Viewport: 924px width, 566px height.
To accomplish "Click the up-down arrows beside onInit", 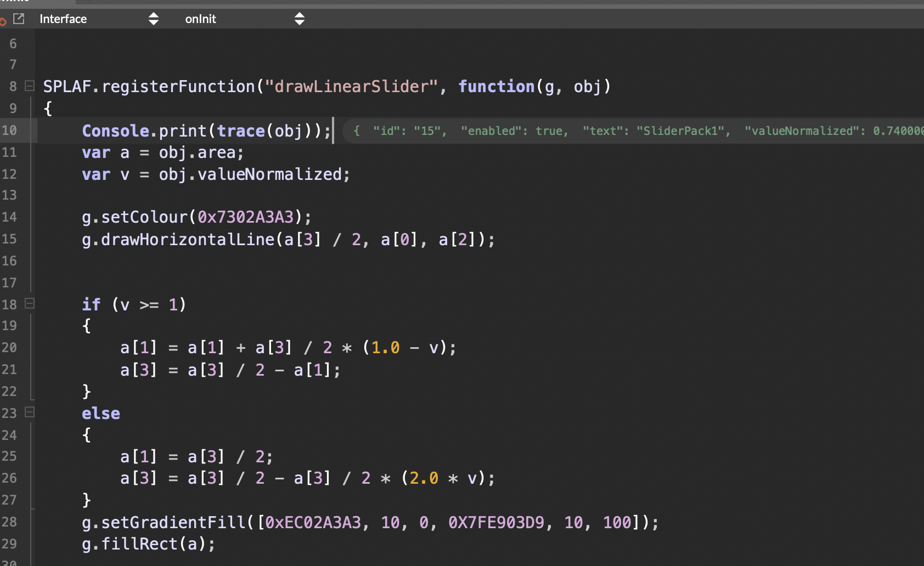I will point(299,19).
